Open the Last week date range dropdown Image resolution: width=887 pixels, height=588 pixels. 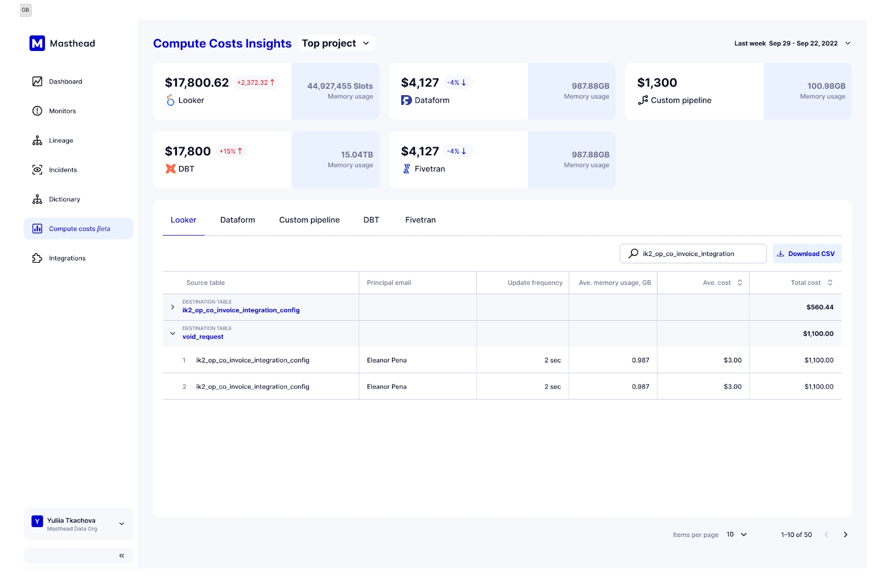pyautogui.click(x=847, y=43)
